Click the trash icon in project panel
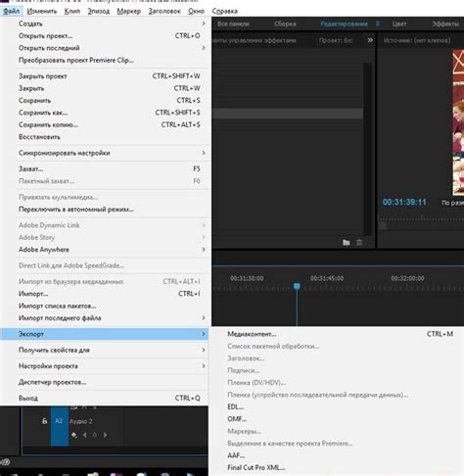Image resolution: width=464 pixels, height=476 pixels. (x=359, y=243)
